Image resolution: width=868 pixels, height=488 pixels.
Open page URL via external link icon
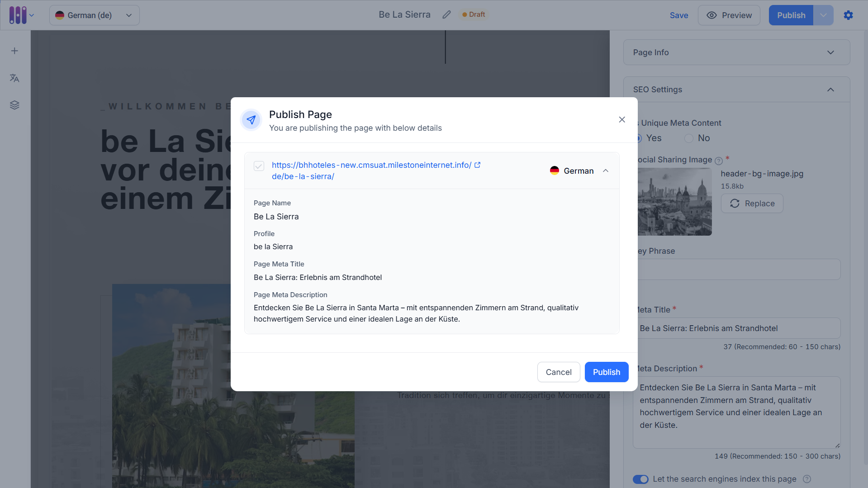[x=477, y=165]
